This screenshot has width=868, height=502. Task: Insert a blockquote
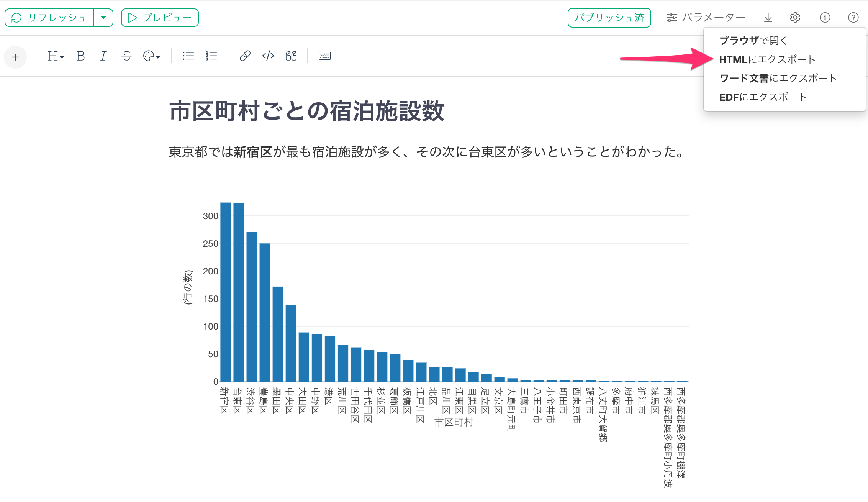tap(291, 56)
